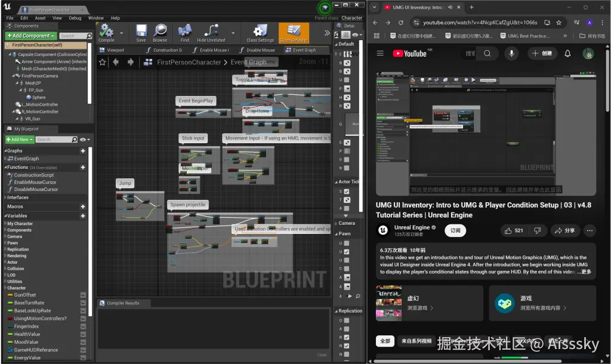Image resolution: width=611 pixels, height=364 pixels.
Task: Click the YouTube voice search microphone
Action: 511,53
